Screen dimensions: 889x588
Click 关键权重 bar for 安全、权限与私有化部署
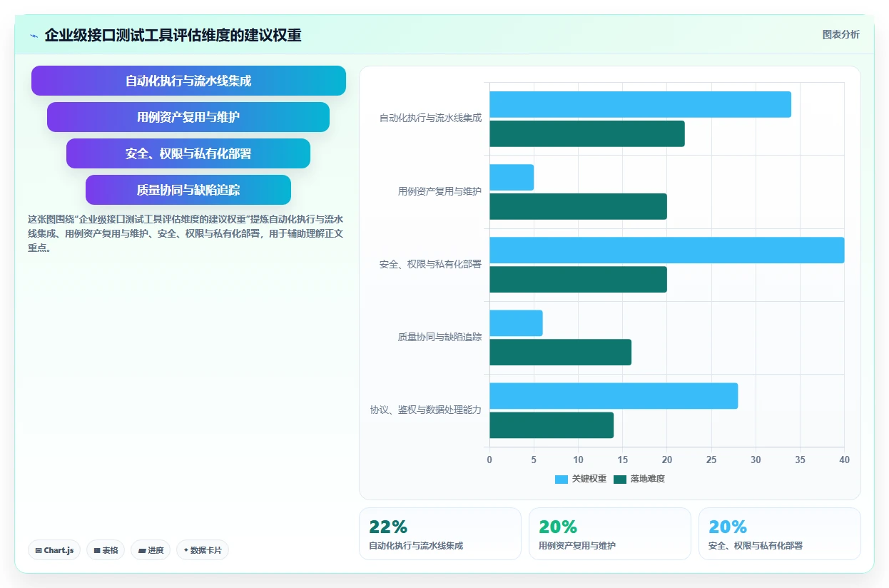click(x=667, y=250)
